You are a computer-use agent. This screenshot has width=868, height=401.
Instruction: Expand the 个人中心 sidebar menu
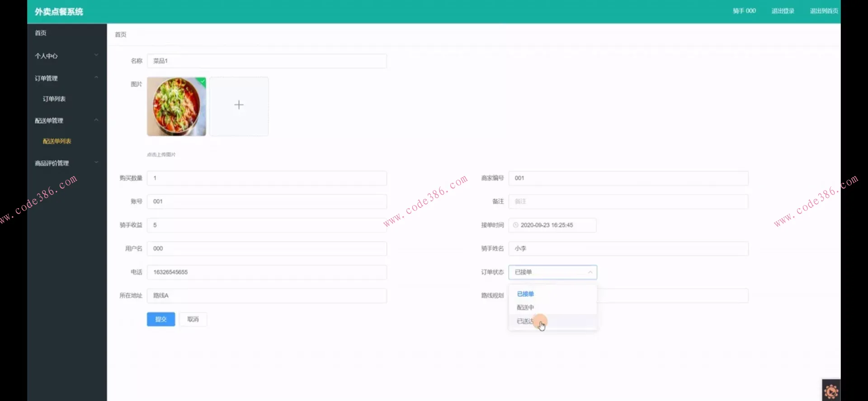66,56
